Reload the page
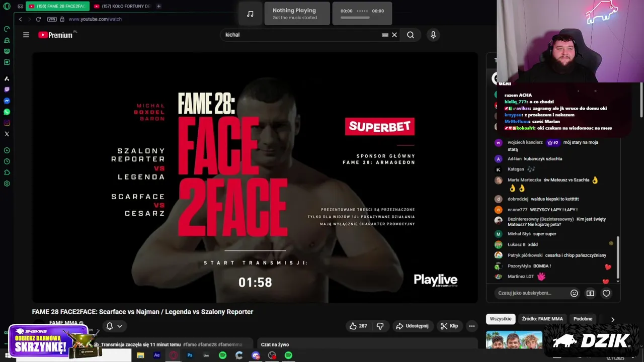This screenshot has width=644, height=362. click(x=38, y=19)
